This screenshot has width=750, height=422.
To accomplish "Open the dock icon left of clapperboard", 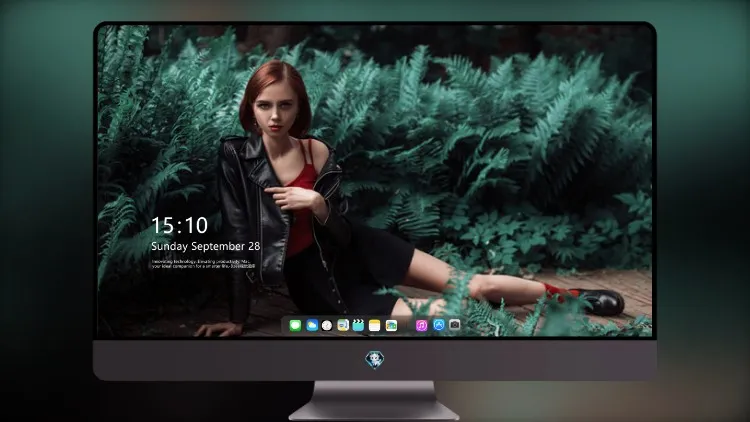I will 343,325.
